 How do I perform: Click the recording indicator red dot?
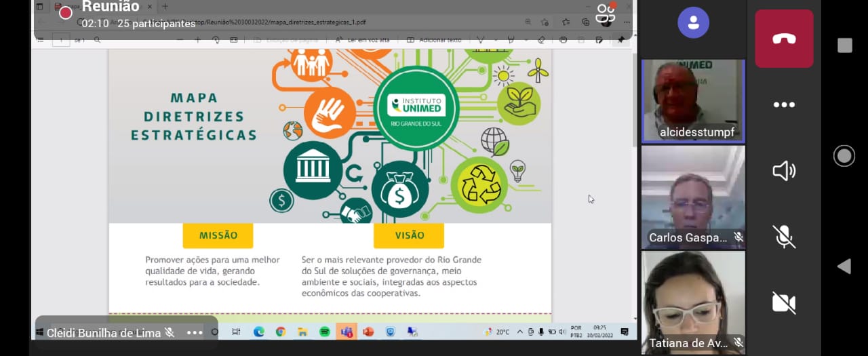click(66, 13)
